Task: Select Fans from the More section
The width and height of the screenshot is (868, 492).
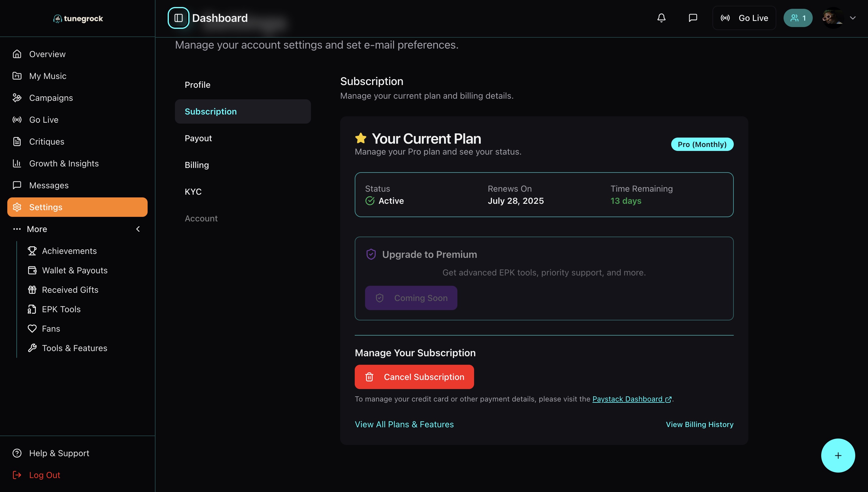Action: coord(51,328)
